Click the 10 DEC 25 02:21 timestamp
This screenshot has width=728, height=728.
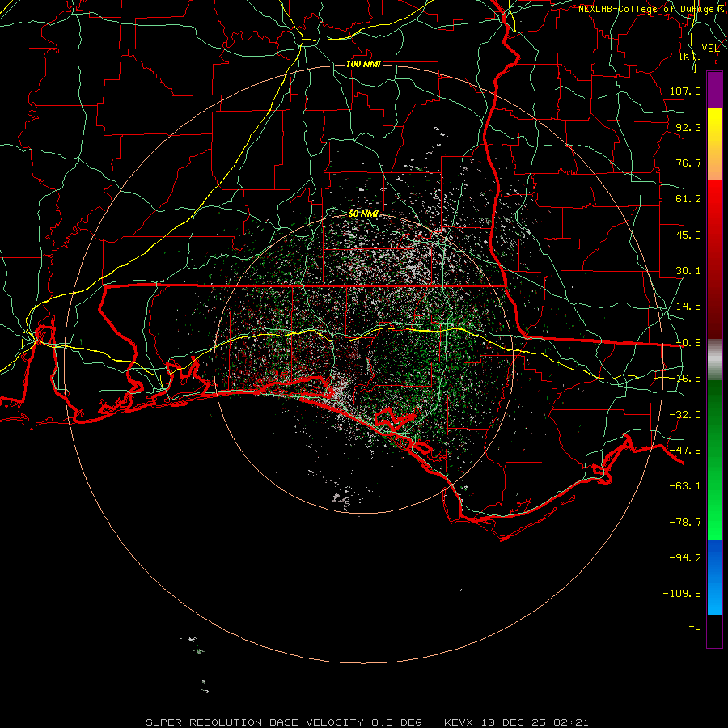coord(535,722)
